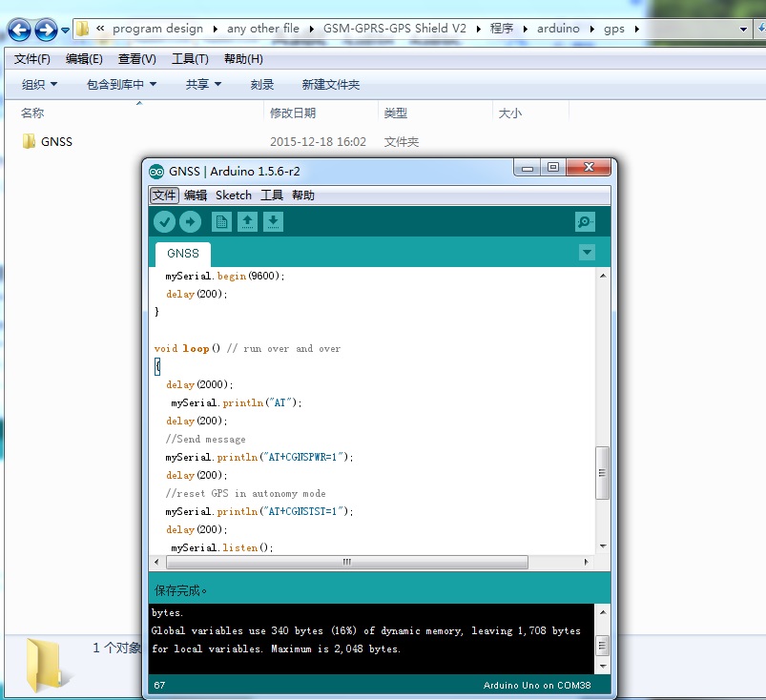Open Explorer 文件(F) menu

point(32,59)
